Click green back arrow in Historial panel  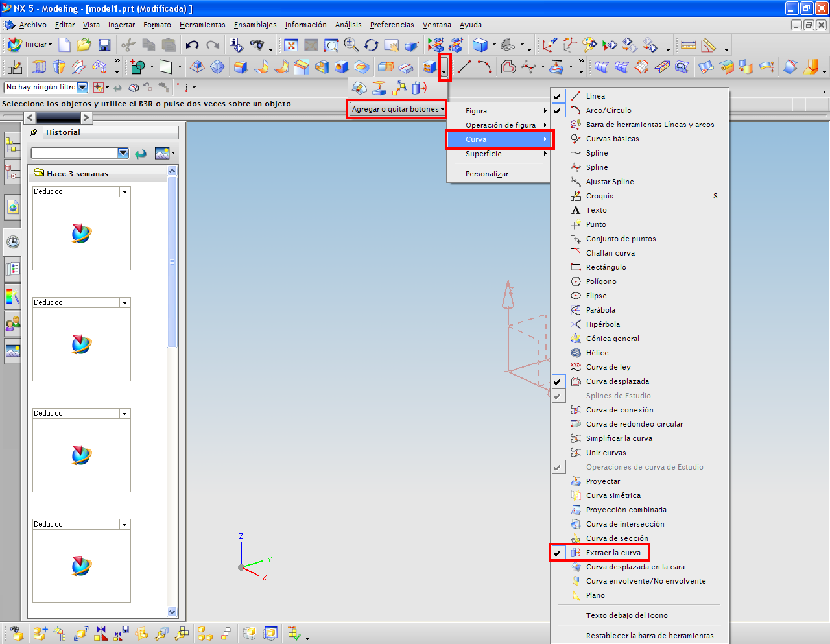click(x=141, y=154)
